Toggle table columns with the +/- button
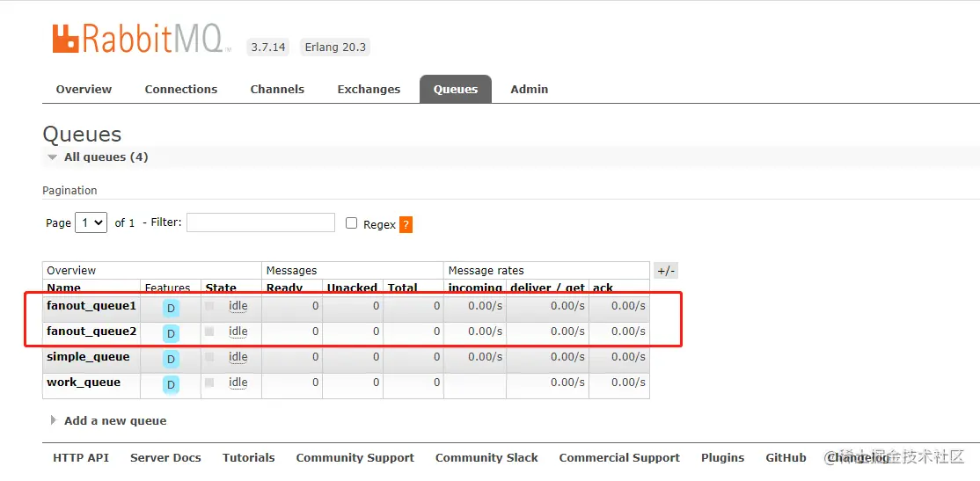This screenshot has width=980, height=481. (666, 271)
